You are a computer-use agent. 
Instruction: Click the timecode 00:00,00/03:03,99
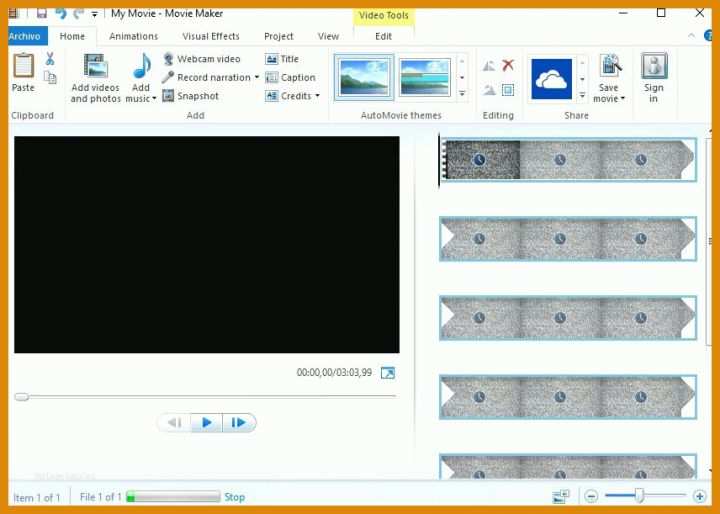334,373
